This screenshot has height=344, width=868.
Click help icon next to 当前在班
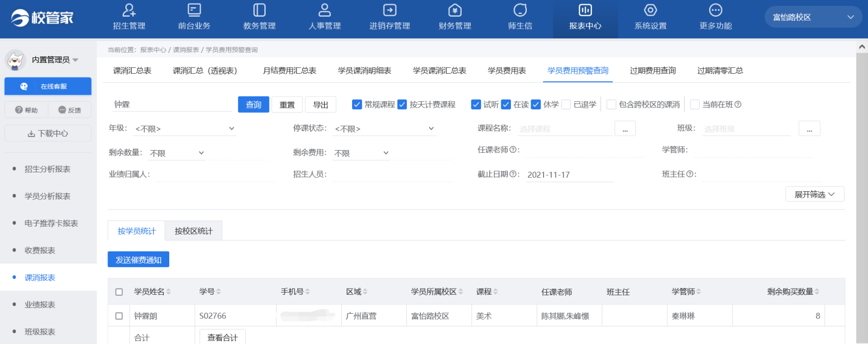738,105
